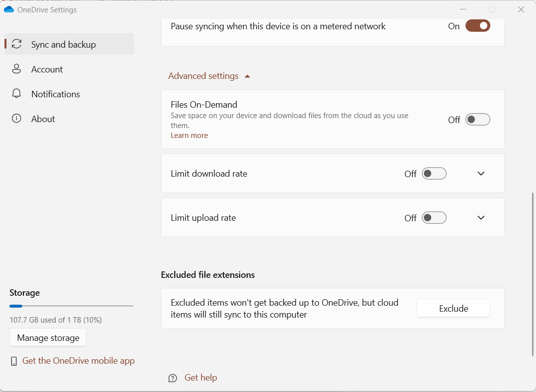Viewport: 536px width, 392px height.
Task: Turn off pause syncing on metered network
Action: pyautogui.click(x=477, y=26)
